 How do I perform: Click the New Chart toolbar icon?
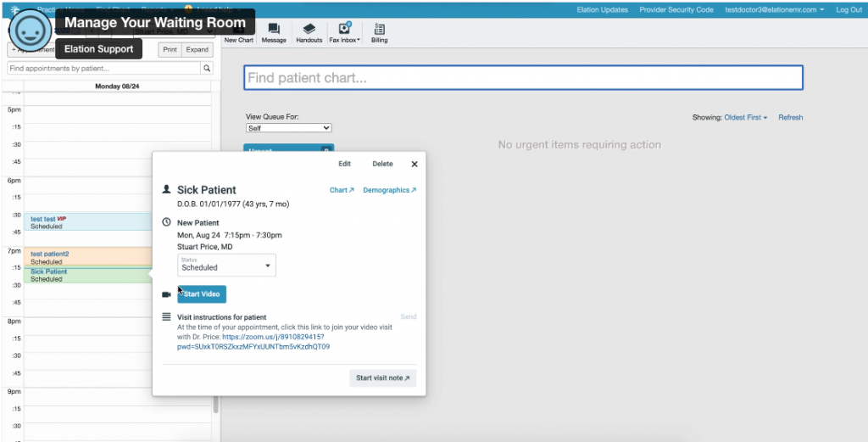point(239,33)
